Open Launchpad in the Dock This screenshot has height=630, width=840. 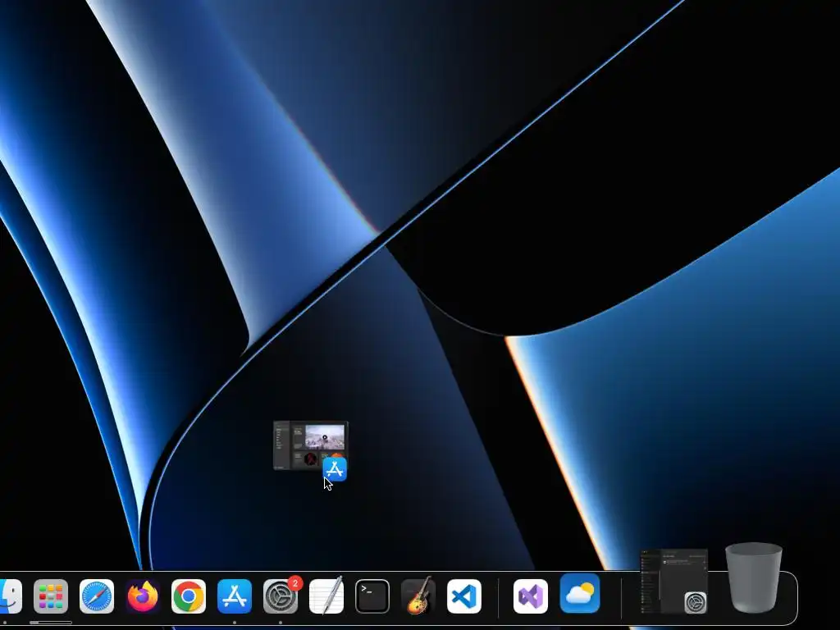coord(51,596)
